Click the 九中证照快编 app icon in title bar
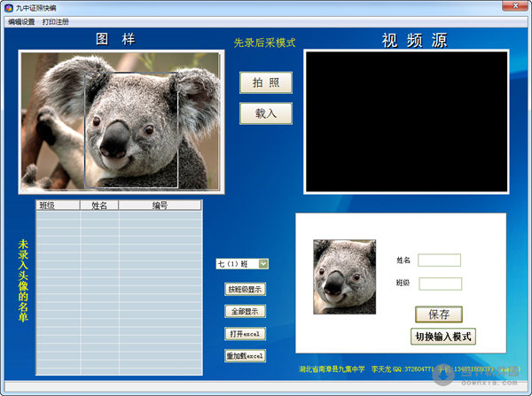Screen dimensions: 532x396 [x=9, y=7]
